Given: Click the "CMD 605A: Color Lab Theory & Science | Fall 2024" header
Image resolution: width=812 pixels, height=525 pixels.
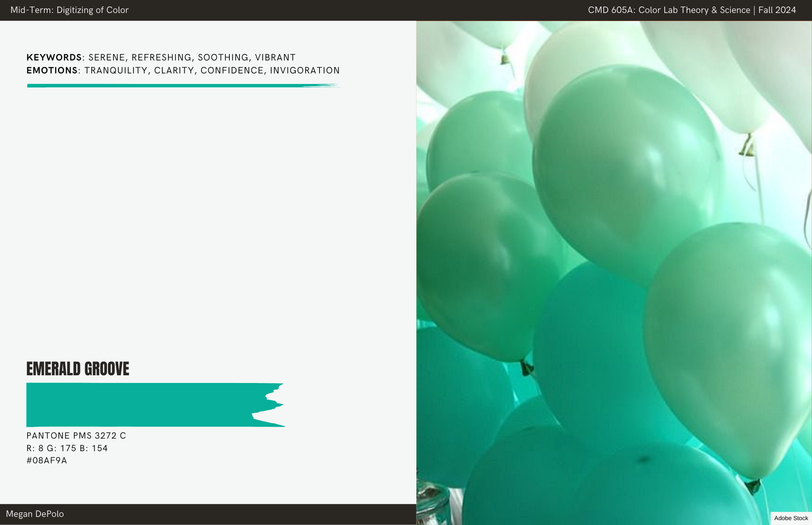Looking at the screenshot, I should pyautogui.click(x=692, y=10).
